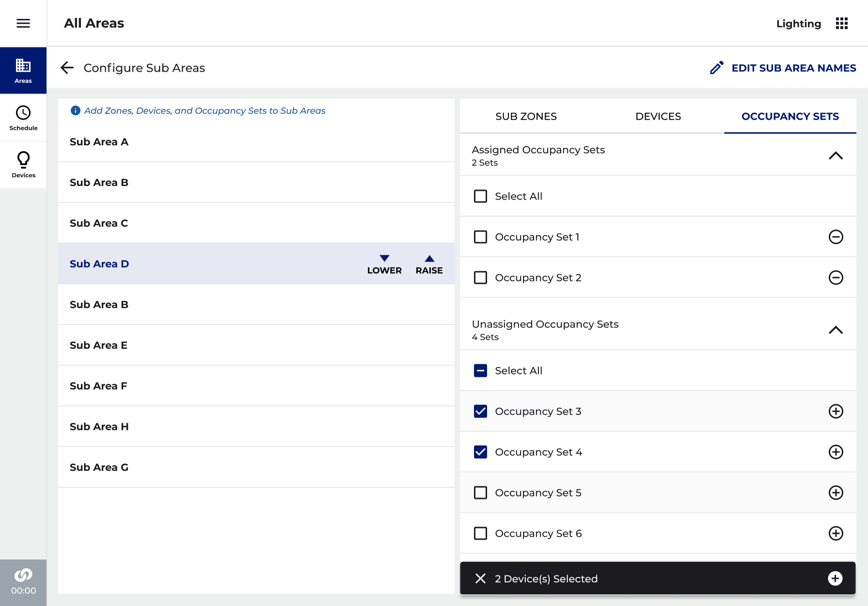Collapse Assigned Occupancy Sets section

pos(836,155)
